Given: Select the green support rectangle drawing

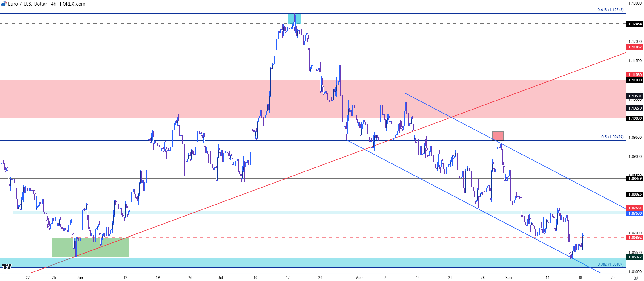Looking at the screenshot, I should coord(90,247).
